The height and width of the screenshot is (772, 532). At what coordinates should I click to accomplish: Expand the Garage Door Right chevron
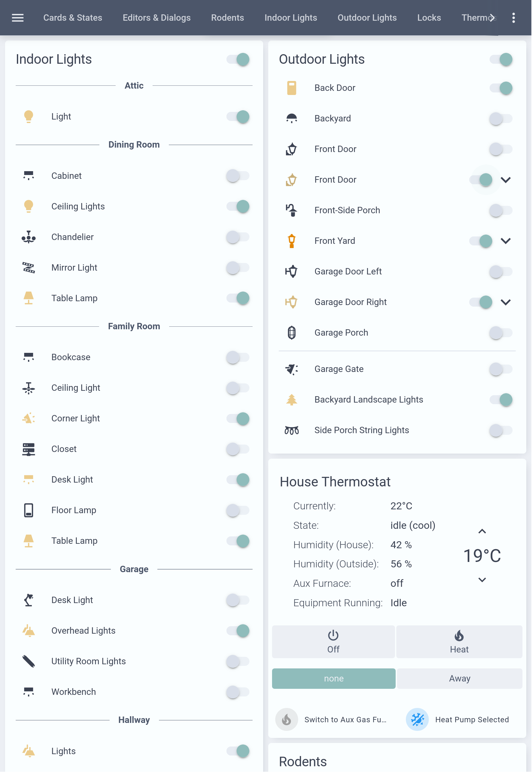(506, 302)
